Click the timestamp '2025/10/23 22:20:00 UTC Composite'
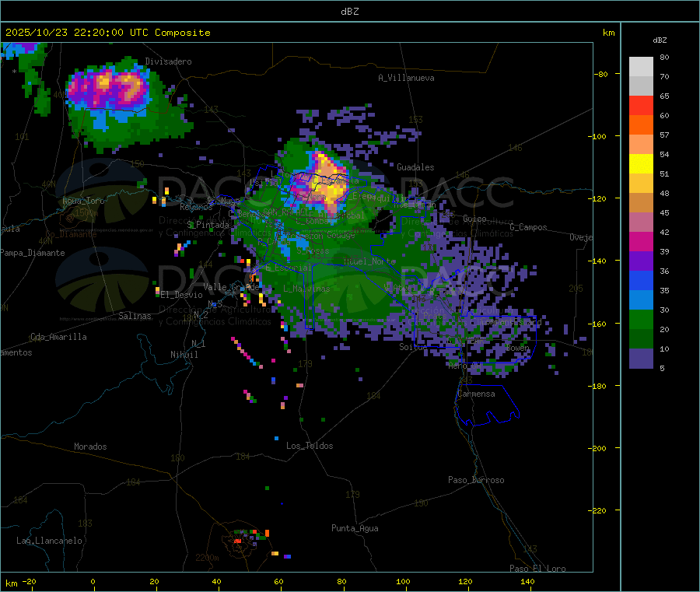This screenshot has width=700, height=592. tap(107, 33)
